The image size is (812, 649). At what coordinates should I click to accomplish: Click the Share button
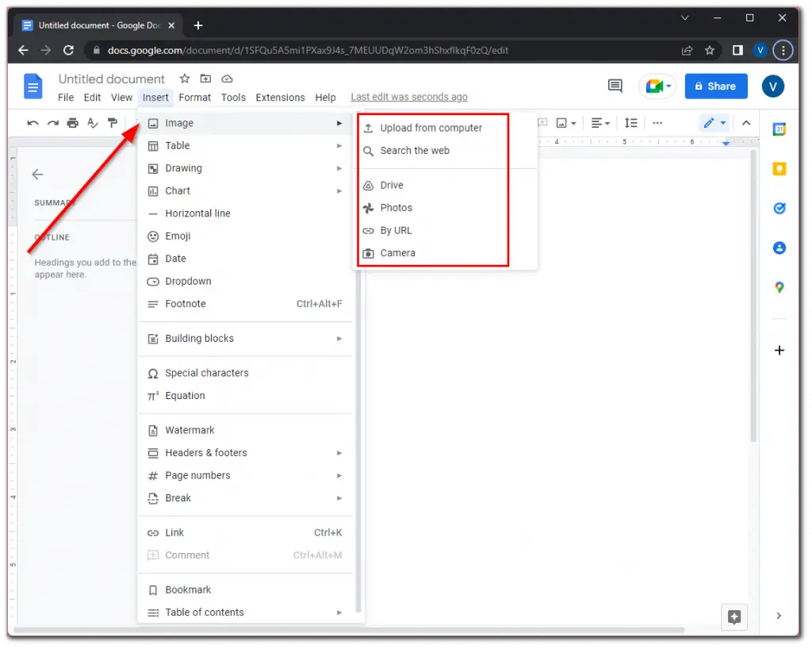(x=715, y=86)
